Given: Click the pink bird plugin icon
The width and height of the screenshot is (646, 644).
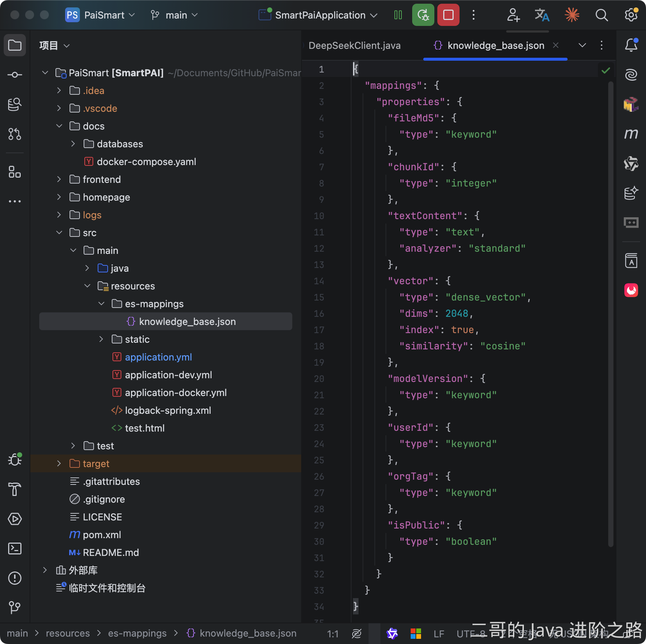Looking at the screenshot, I should tap(631, 290).
